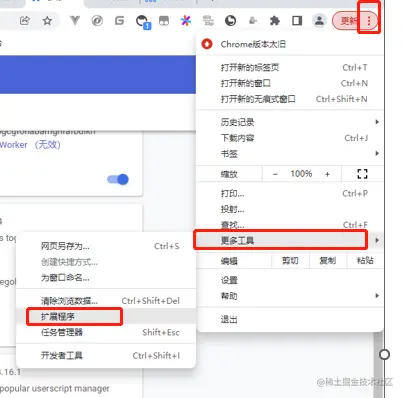This screenshot has width=404, height=398.
Task: Select 退出 to quit Chrome
Action: click(x=289, y=319)
